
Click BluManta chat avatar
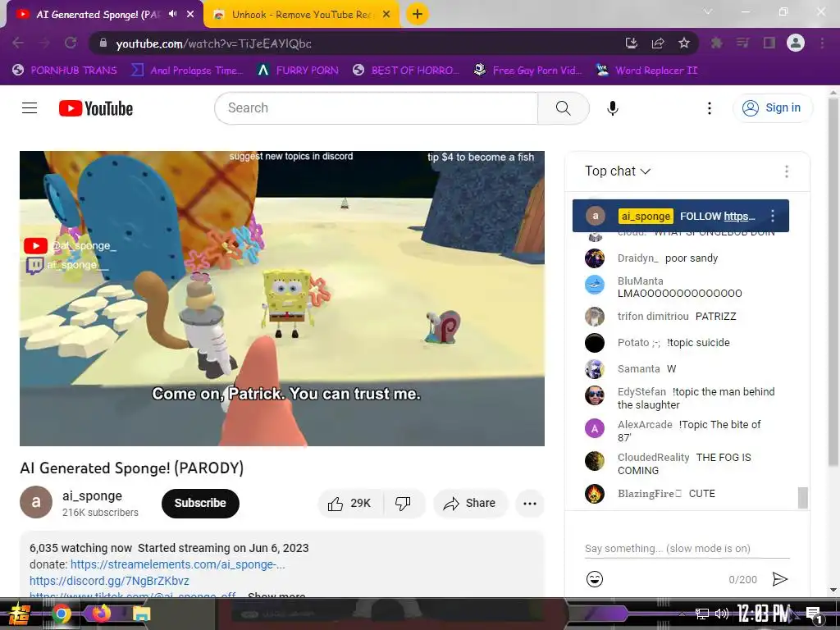594,285
